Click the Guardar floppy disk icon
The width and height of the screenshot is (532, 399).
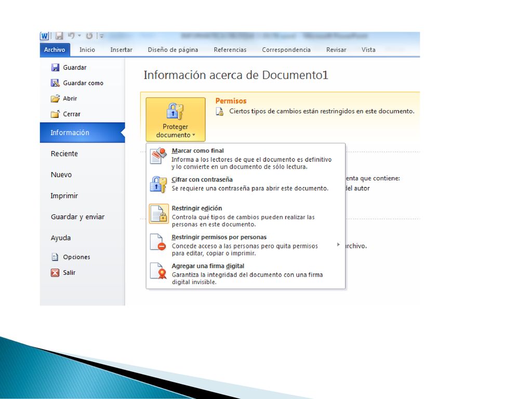(x=55, y=68)
